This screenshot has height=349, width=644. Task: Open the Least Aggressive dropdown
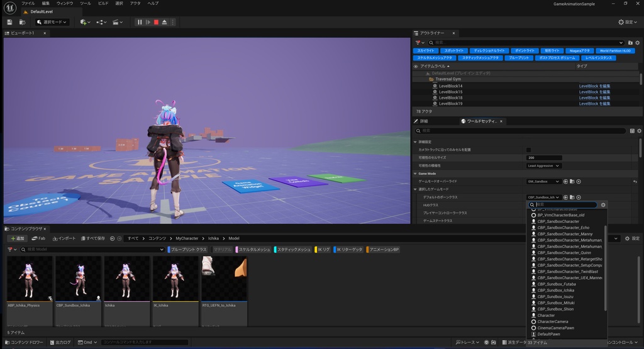click(544, 166)
